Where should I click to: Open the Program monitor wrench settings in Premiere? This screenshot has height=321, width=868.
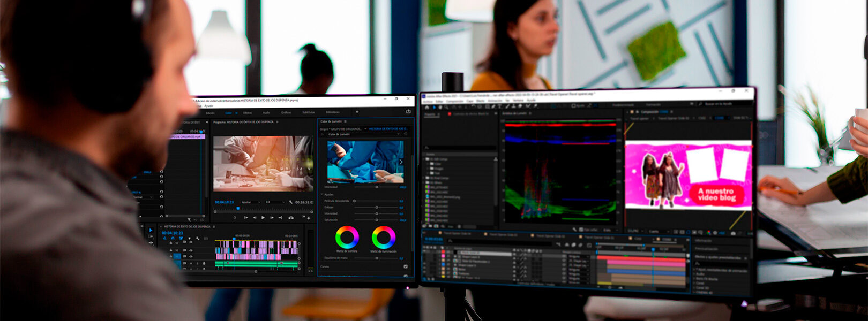pos(290,202)
